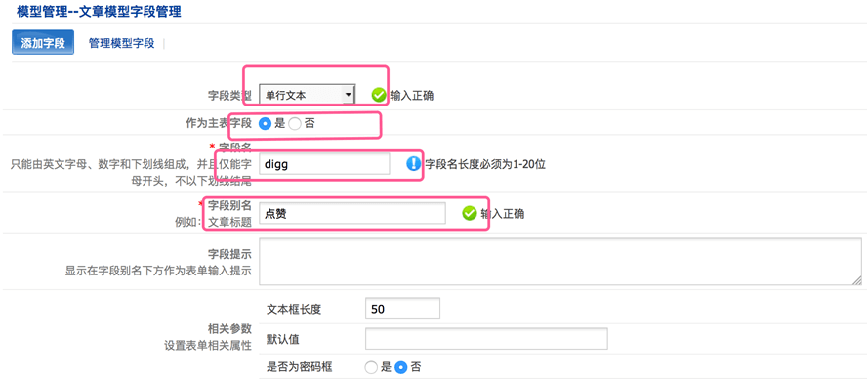This screenshot has height=380, width=868.
Task: Select 是 for 作为主表字段
Action: pyautogui.click(x=265, y=124)
